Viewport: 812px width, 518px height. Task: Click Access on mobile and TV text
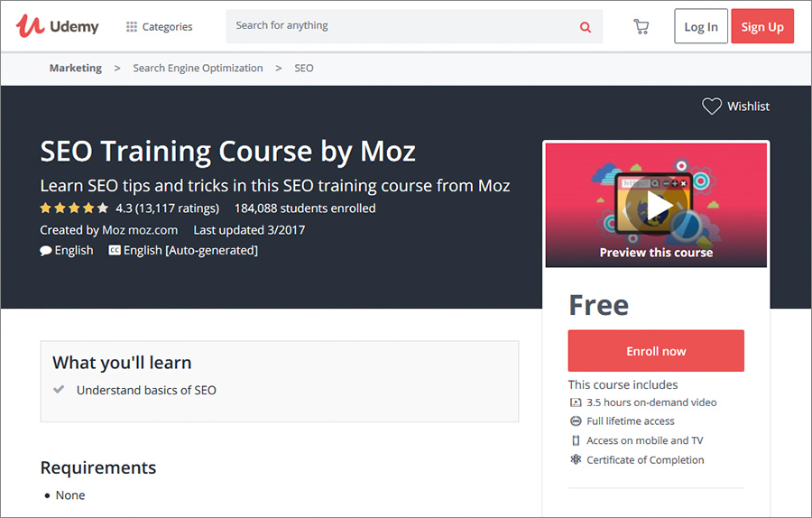(645, 440)
